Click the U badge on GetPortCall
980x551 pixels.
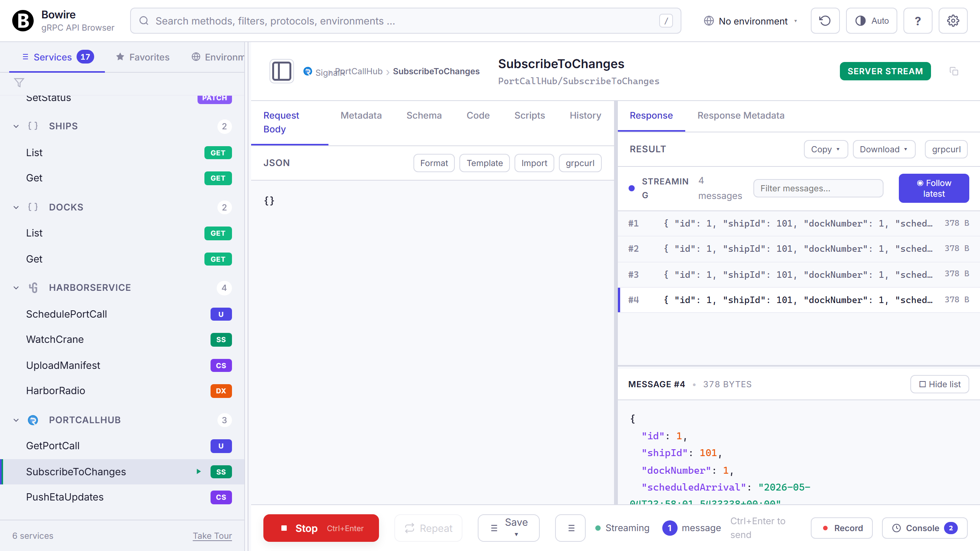tap(221, 446)
